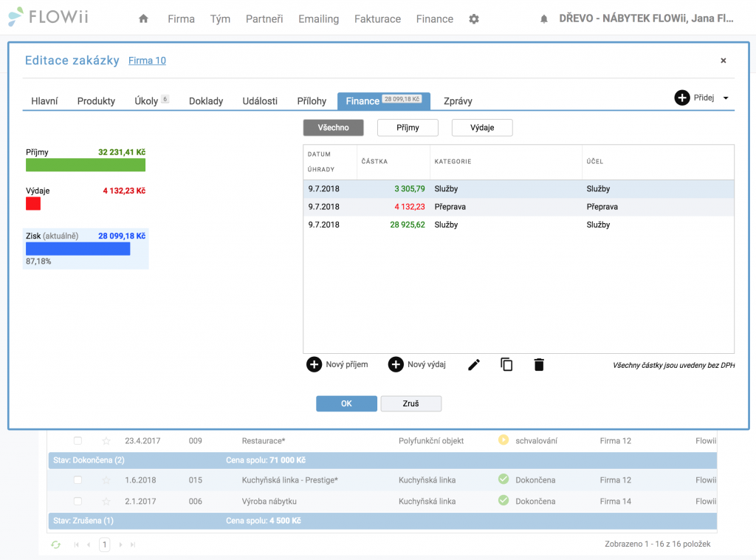Viewport: 756px width, 560px height.
Task: Collapse the Stav: Dokončena (2) group
Action: pyautogui.click(x=89, y=460)
